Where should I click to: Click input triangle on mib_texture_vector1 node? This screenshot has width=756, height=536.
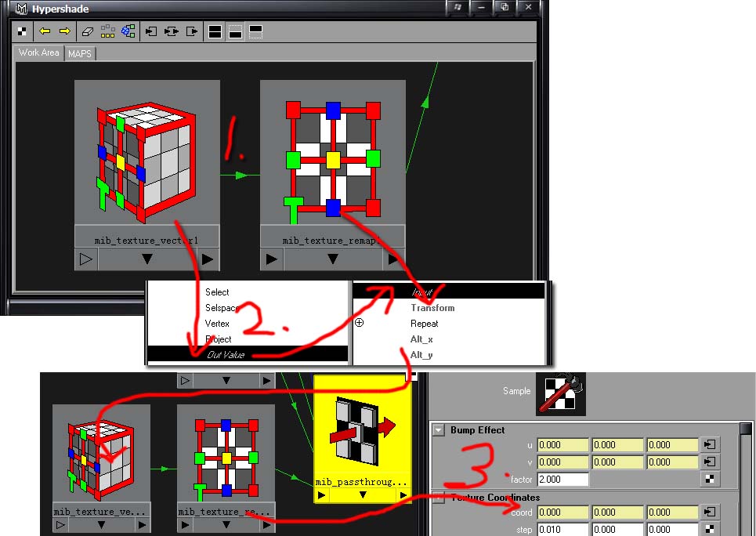pos(86,259)
